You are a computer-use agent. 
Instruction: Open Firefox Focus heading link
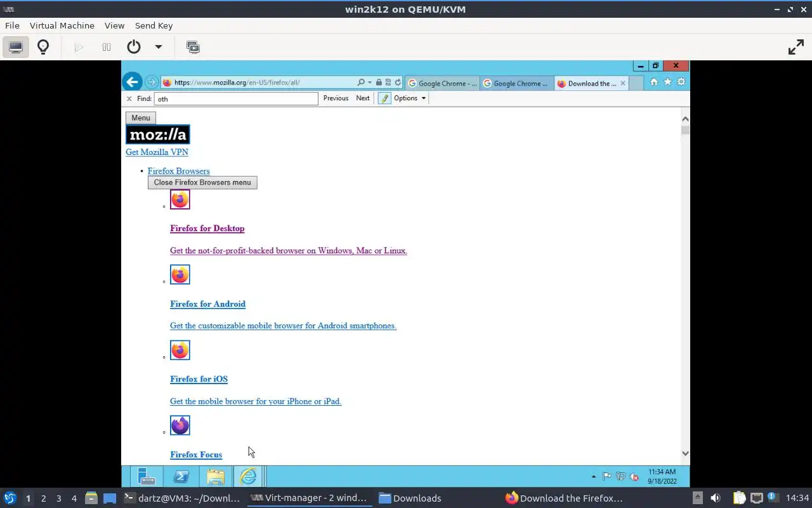196,455
